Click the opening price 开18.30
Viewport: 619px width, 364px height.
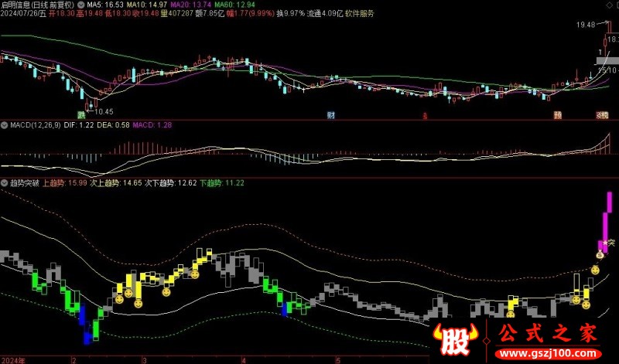point(62,14)
